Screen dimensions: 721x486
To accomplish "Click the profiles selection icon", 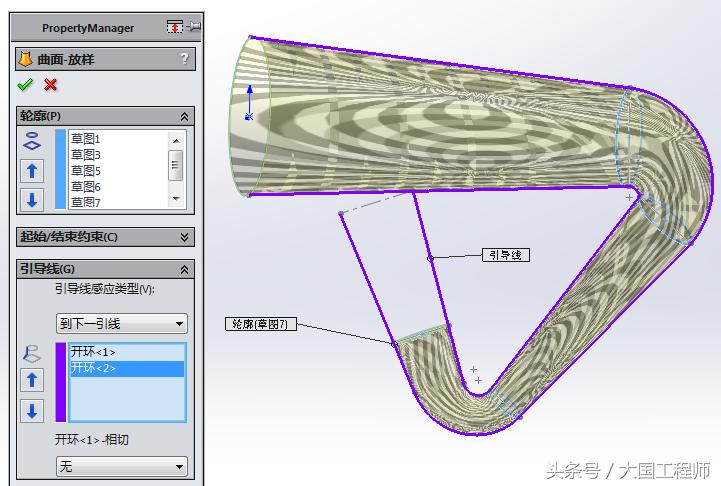I will 32,141.
